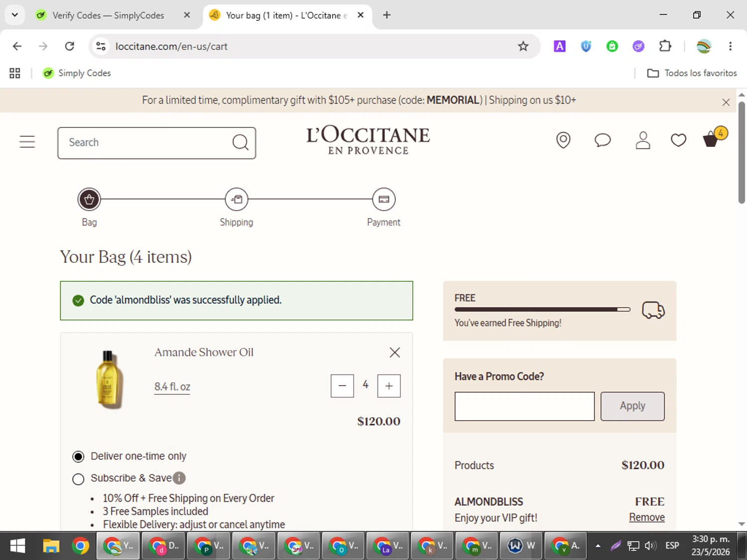This screenshot has width=747, height=560.
Task: Reload the page
Action: tap(70, 46)
